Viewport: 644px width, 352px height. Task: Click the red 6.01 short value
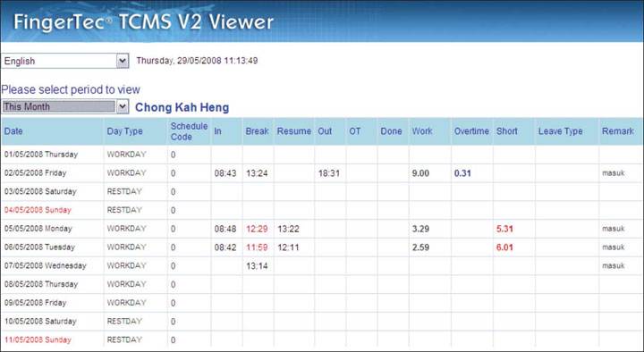pos(504,247)
